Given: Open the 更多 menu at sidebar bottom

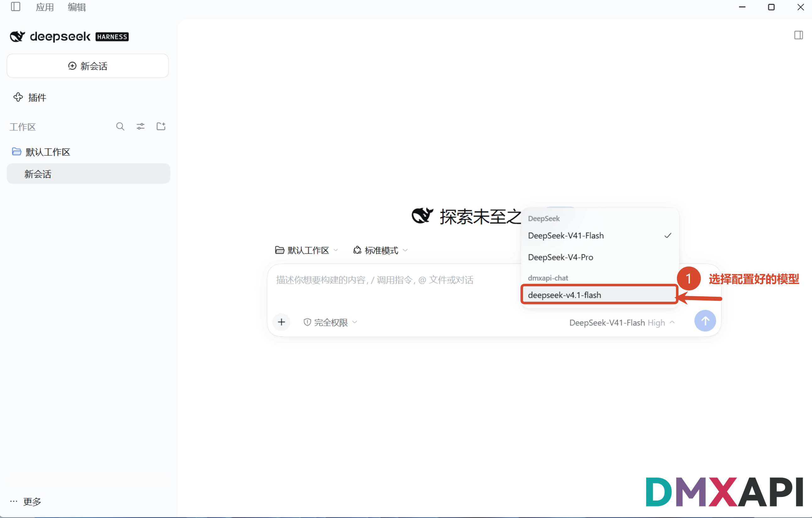Looking at the screenshot, I should [26, 501].
